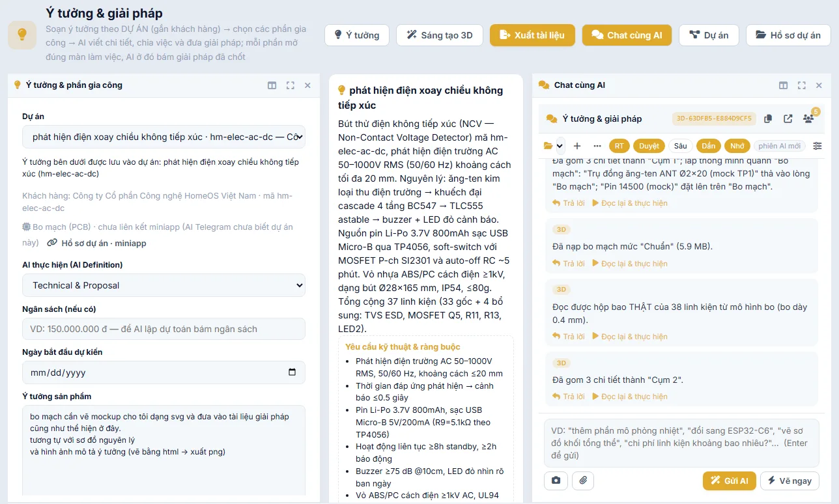Toggle the Nhớ mode pill
This screenshot has height=504, width=839.
pos(737,146)
